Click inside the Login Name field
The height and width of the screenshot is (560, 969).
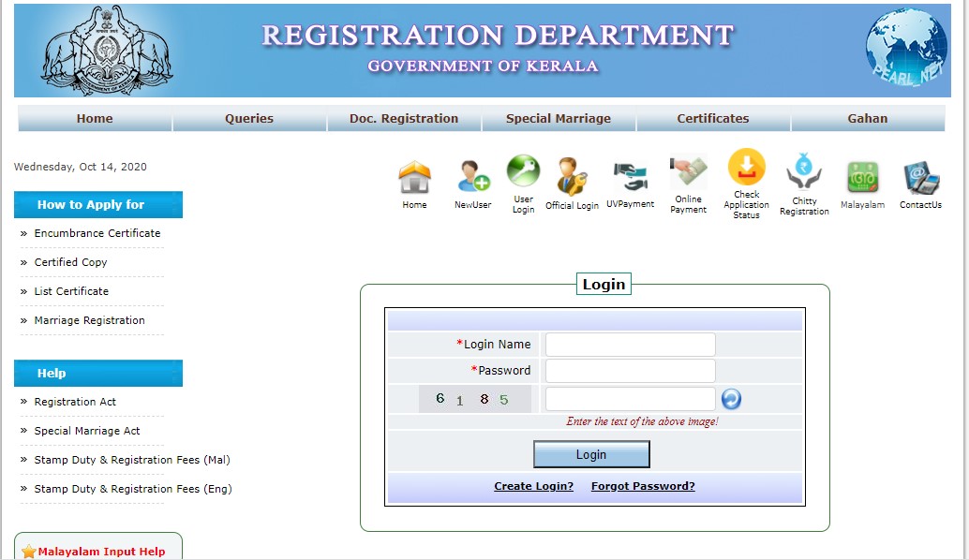click(x=629, y=344)
